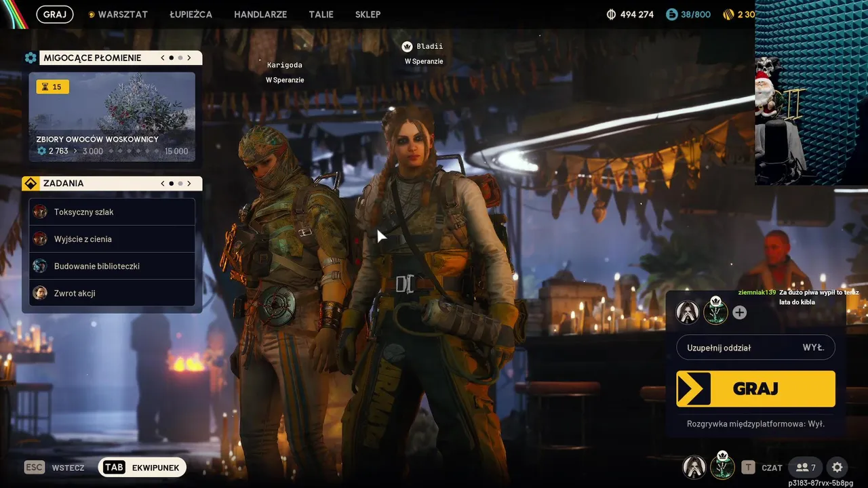This screenshot has height=488, width=868.
Task: Click the 38/800 stash count value
Action: 696,14
